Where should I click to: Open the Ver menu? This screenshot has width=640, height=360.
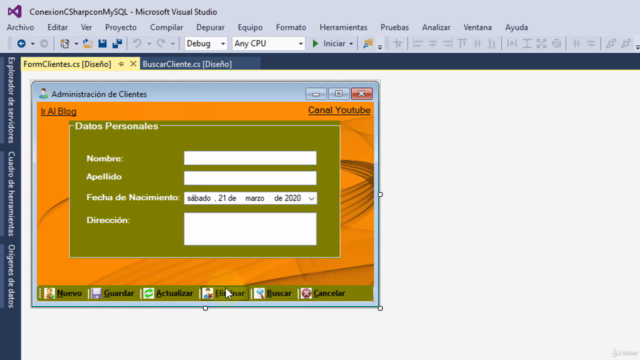click(x=86, y=27)
